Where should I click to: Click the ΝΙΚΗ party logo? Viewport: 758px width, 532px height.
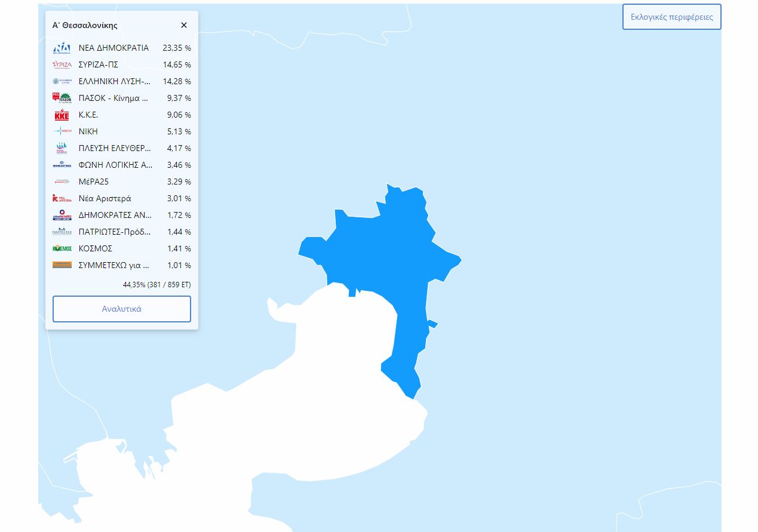(62, 131)
